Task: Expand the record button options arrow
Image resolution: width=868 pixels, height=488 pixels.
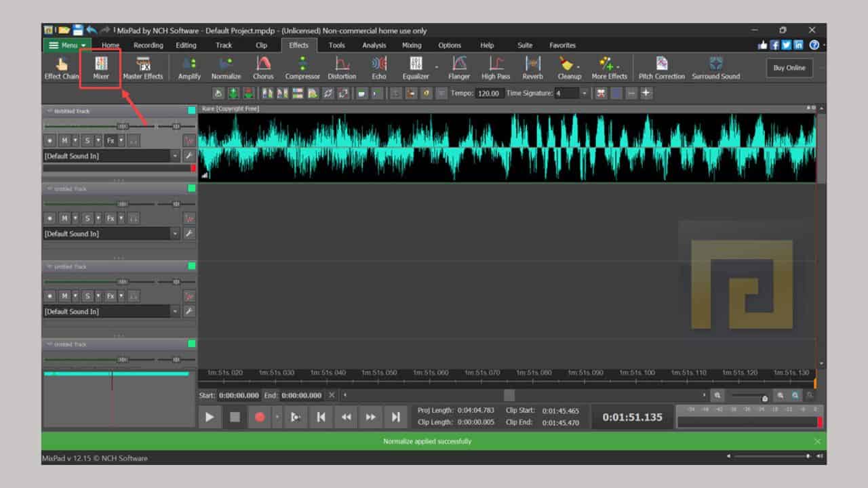Action: point(277,417)
